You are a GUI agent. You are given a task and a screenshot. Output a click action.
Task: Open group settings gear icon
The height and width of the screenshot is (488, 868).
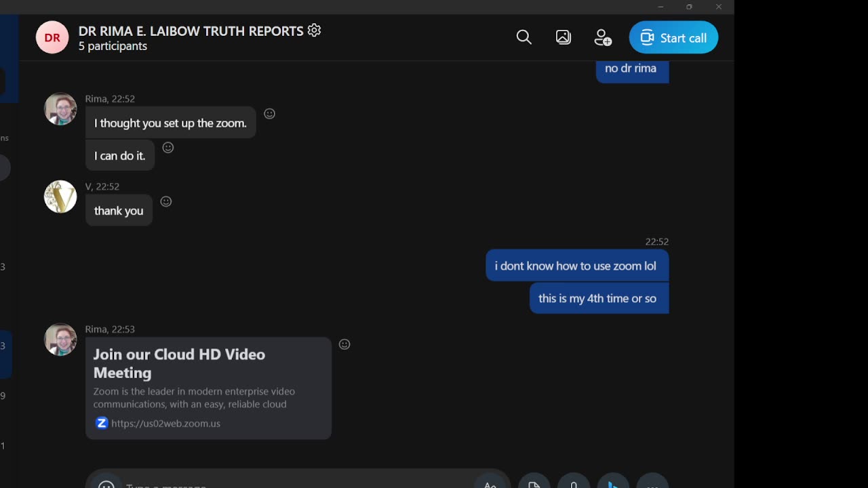(x=314, y=30)
